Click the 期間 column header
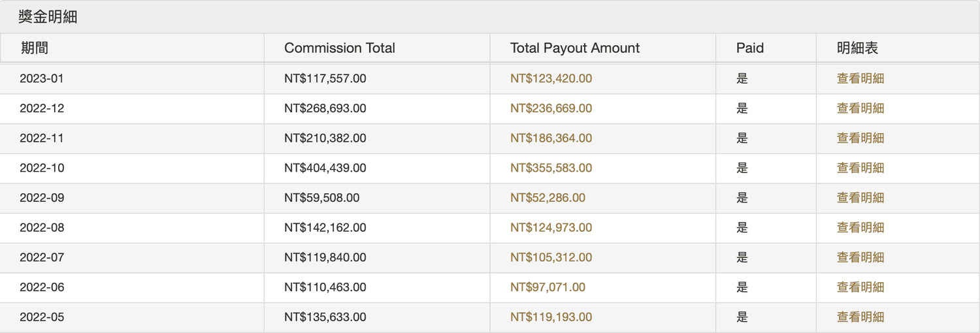Screen dimensions: 980x333 pyautogui.click(x=35, y=48)
